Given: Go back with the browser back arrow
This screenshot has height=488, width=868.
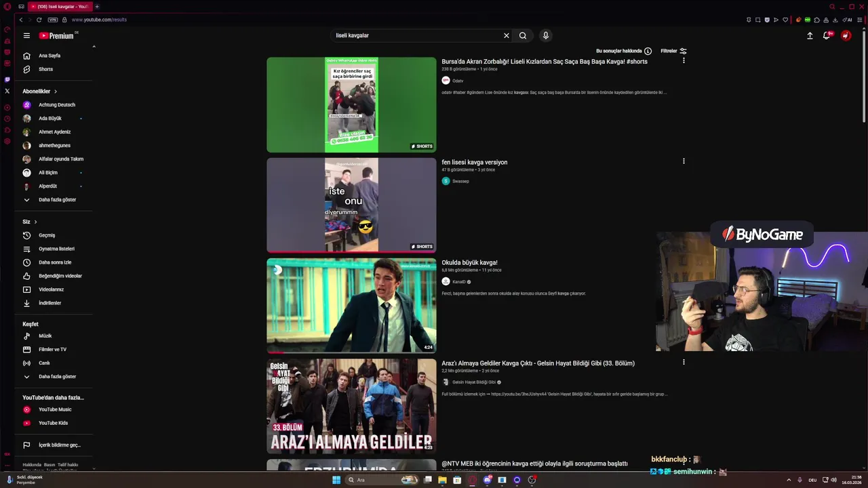Looking at the screenshot, I should pos(21,20).
